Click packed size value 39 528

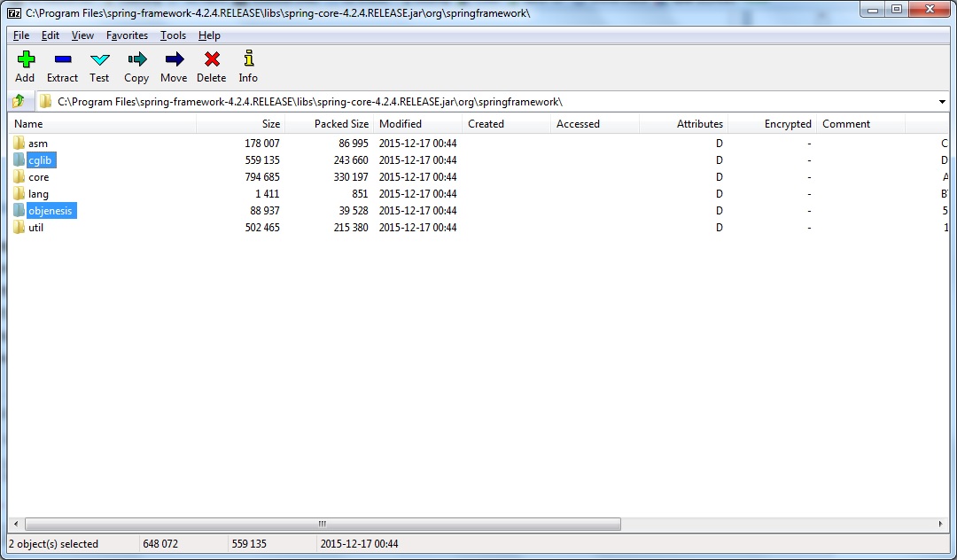click(x=354, y=211)
